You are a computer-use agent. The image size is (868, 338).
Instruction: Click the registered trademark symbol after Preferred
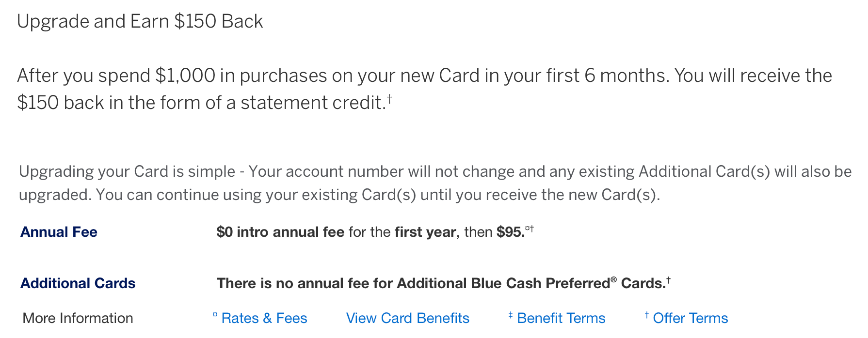click(613, 280)
